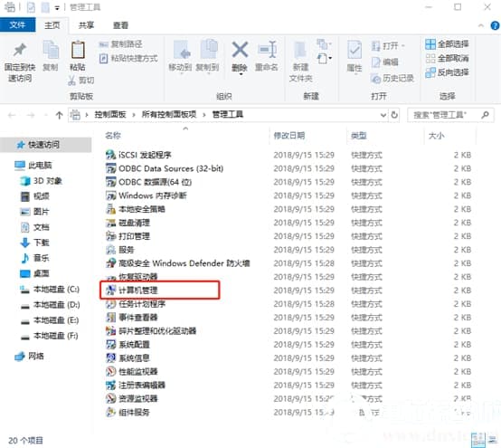Sort by the 修改日期 column header
The height and width of the screenshot is (448, 501).
tap(289, 136)
